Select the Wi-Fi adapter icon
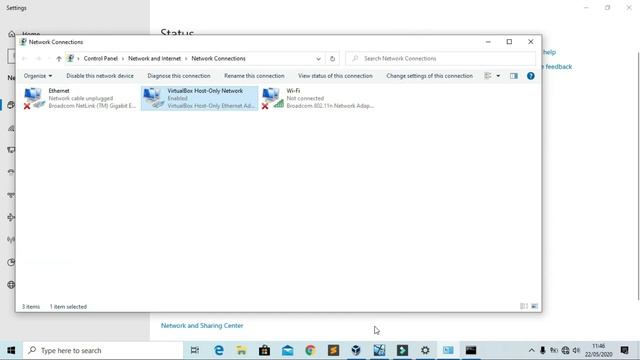Image resolution: width=640 pixels, height=360 pixels. click(x=272, y=98)
